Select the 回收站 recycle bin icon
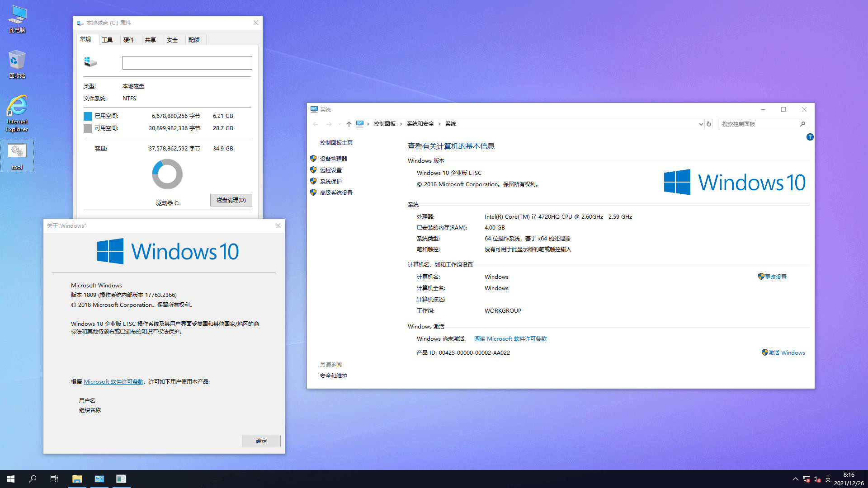The height and width of the screenshot is (488, 868). [17, 64]
